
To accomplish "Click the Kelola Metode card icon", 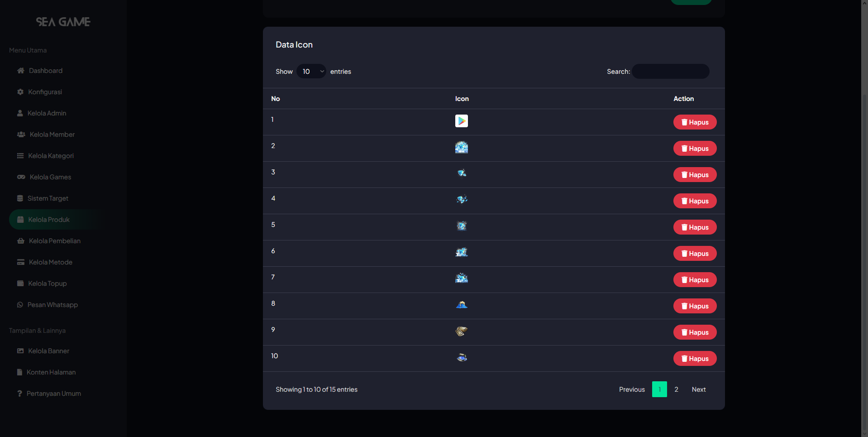I will pos(21,262).
